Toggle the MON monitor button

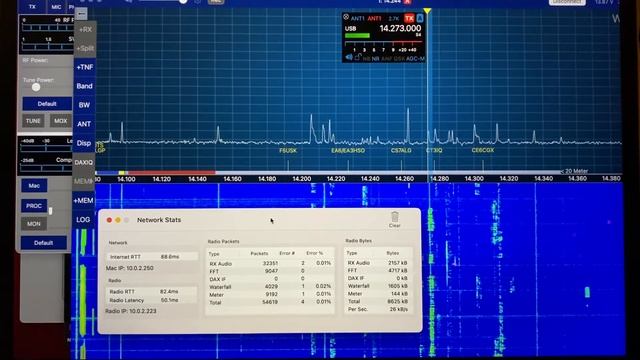34,224
